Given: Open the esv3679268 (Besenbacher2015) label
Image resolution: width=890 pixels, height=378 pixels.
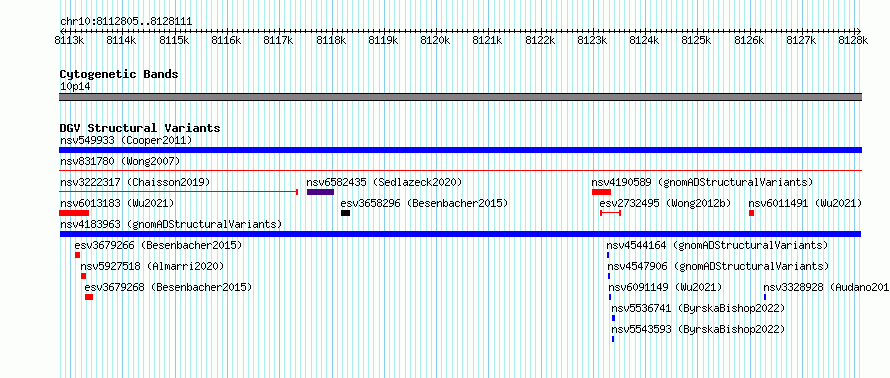Looking at the screenshot, I should (168, 287).
